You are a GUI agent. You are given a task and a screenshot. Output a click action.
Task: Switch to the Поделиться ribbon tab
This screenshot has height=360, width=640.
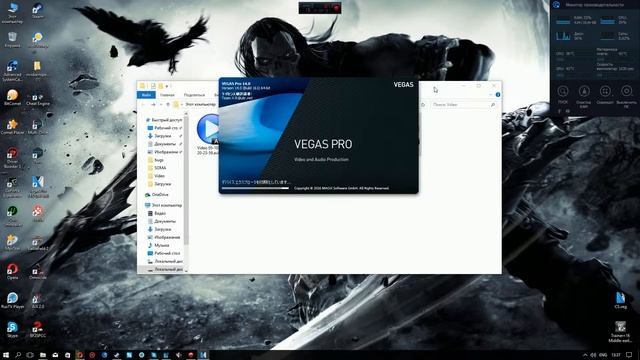pos(194,95)
